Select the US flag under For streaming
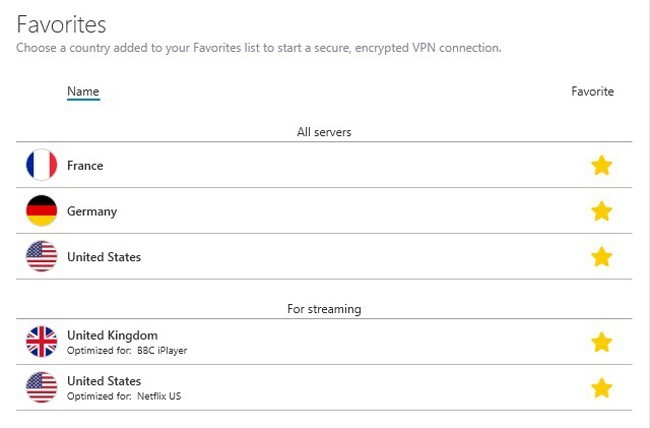Viewport: 650px width, 428px height. click(41, 387)
